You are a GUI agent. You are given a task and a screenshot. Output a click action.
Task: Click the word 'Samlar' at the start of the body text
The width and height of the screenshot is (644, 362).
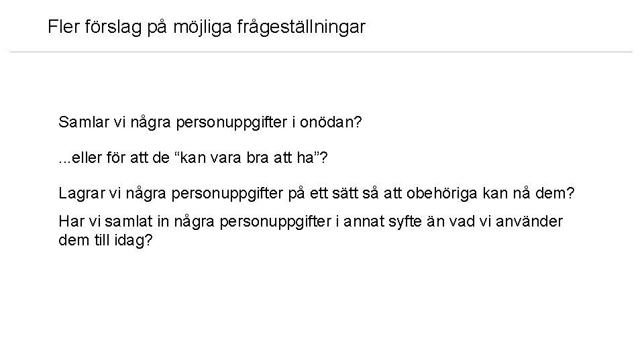tap(79, 123)
